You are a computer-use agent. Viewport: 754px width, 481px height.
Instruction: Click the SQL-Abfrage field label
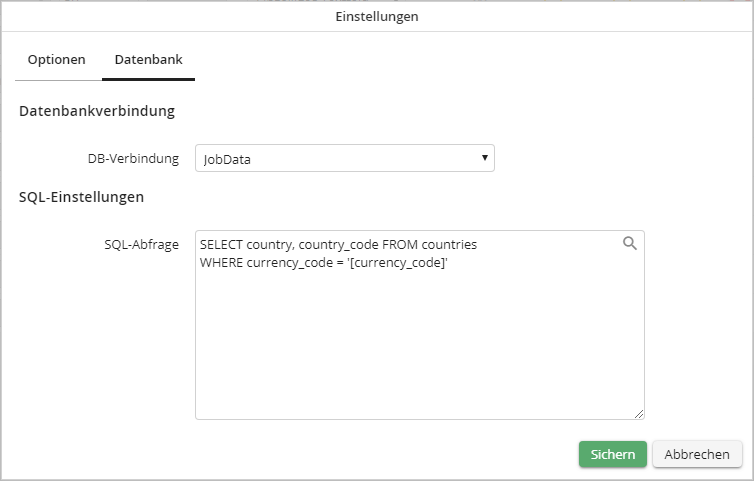click(x=141, y=244)
